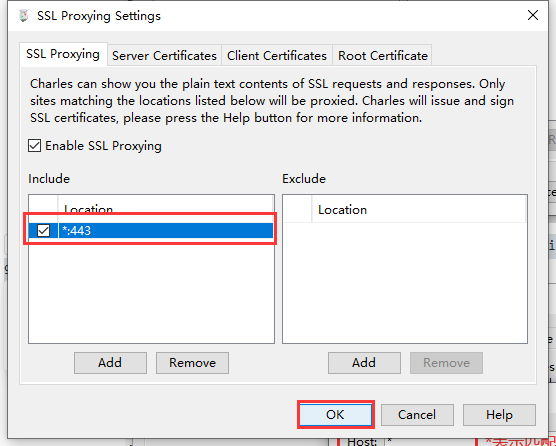556x446 pixels.
Task: Open the Client Certificates tab
Action: tap(277, 56)
